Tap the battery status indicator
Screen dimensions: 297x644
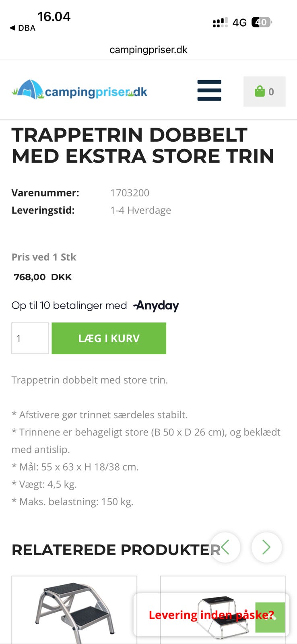(261, 23)
